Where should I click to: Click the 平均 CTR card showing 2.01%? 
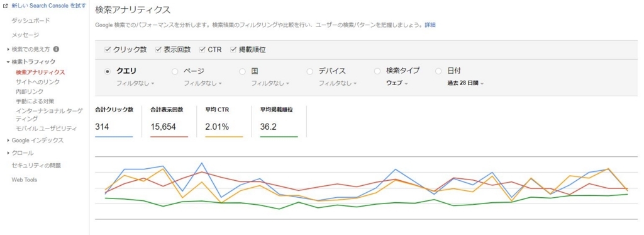click(224, 121)
